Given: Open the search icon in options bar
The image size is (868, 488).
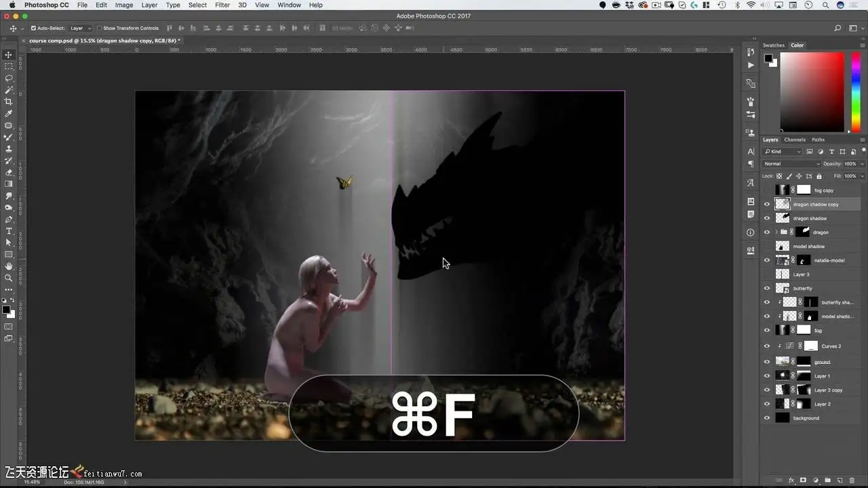Looking at the screenshot, I should [837, 28].
